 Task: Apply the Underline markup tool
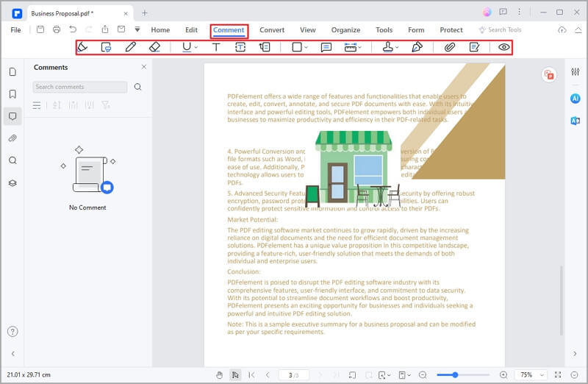pyautogui.click(x=187, y=47)
